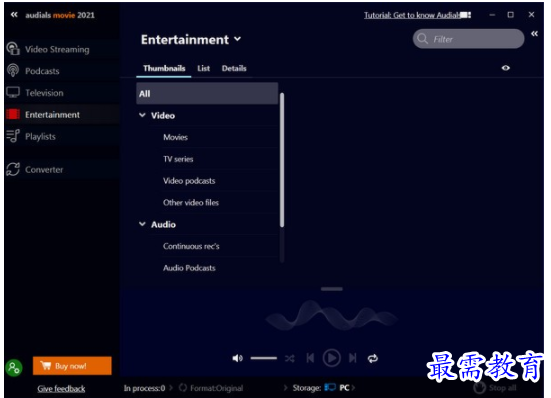551x398 pixels.
Task: Click in the Filter input field
Action: 468,39
